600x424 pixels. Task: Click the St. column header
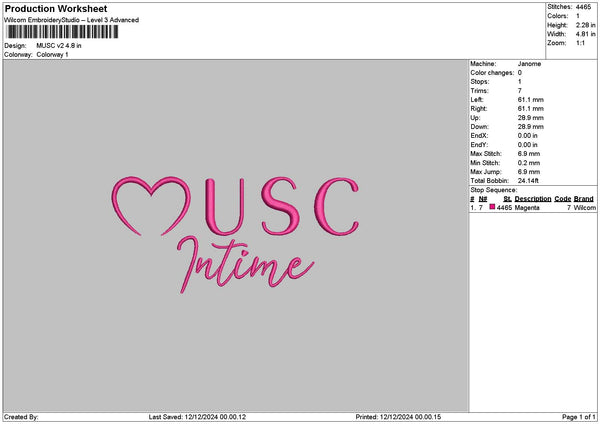507,199
